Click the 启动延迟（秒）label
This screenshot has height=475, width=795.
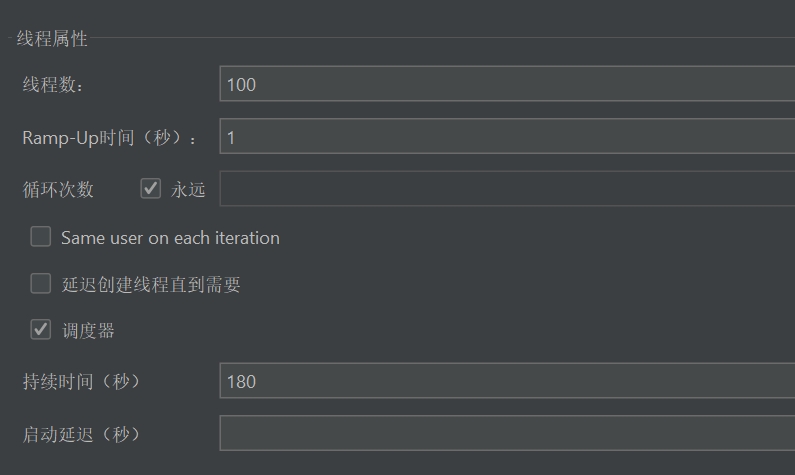point(81,434)
